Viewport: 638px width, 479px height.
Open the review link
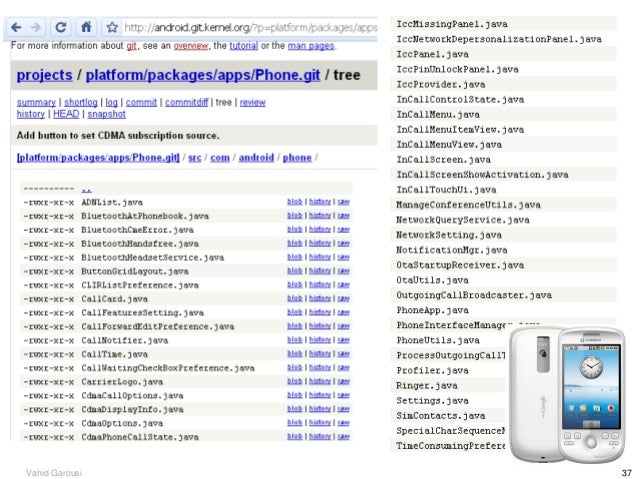[253, 102]
